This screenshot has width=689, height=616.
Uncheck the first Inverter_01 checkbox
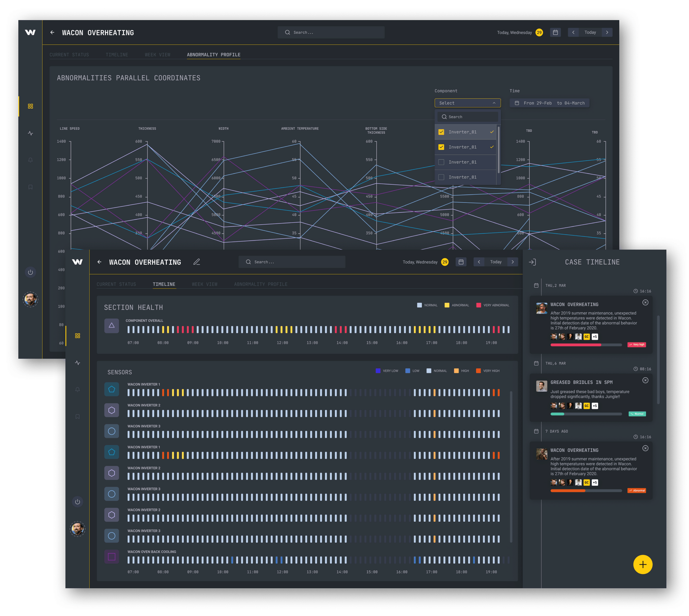coord(441,132)
